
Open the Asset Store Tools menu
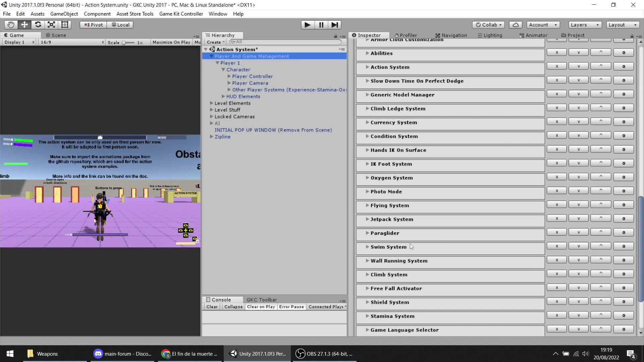(135, 14)
